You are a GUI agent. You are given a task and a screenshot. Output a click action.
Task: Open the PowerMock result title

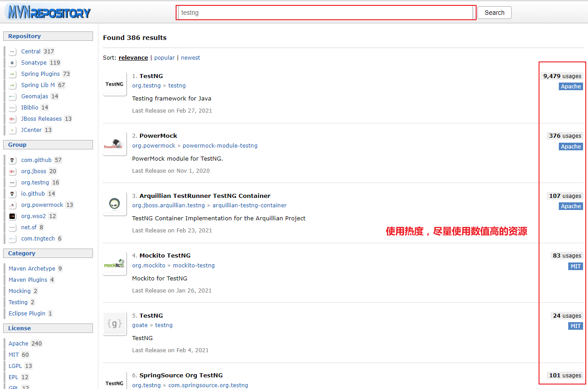coord(158,136)
